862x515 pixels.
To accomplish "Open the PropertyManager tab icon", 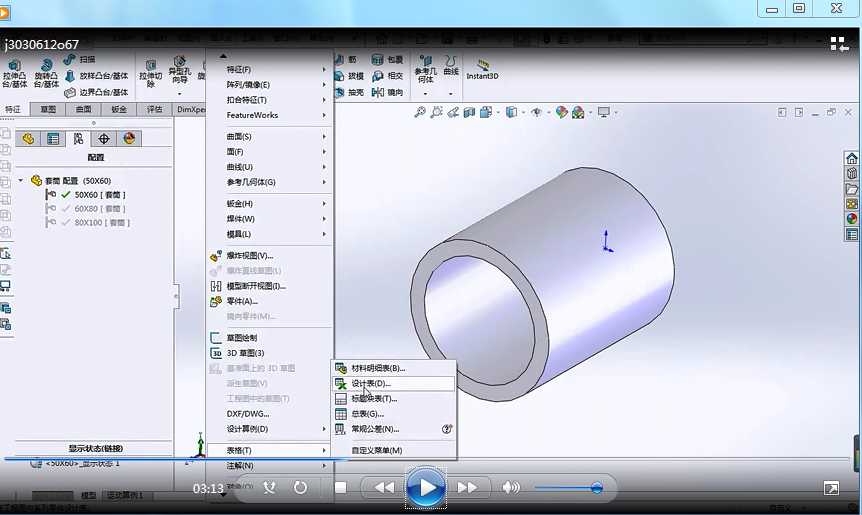I will [x=53, y=139].
